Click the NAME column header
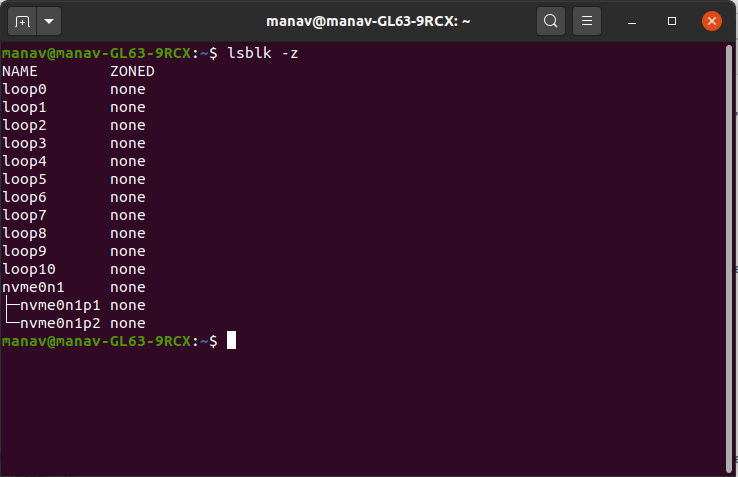The height and width of the screenshot is (477, 738). click(19, 71)
